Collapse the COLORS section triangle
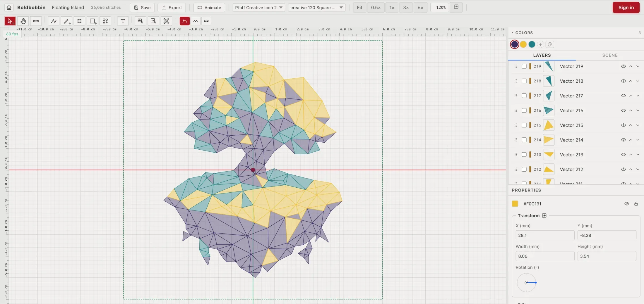Screen dimensions: 644x304 click(513, 33)
